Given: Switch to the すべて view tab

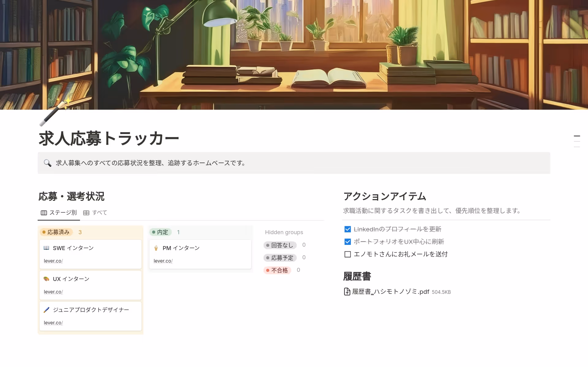Looking at the screenshot, I should click(x=100, y=212).
